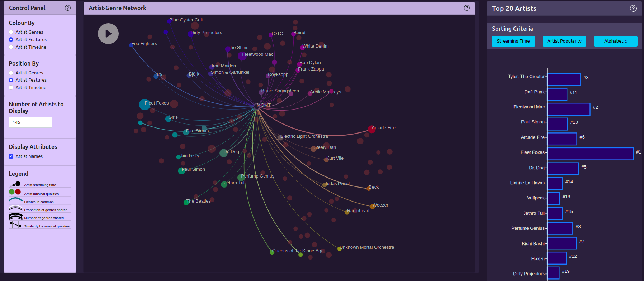The width and height of the screenshot is (644, 281).
Task: Sort by Streaming Time
Action: [x=513, y=41]
